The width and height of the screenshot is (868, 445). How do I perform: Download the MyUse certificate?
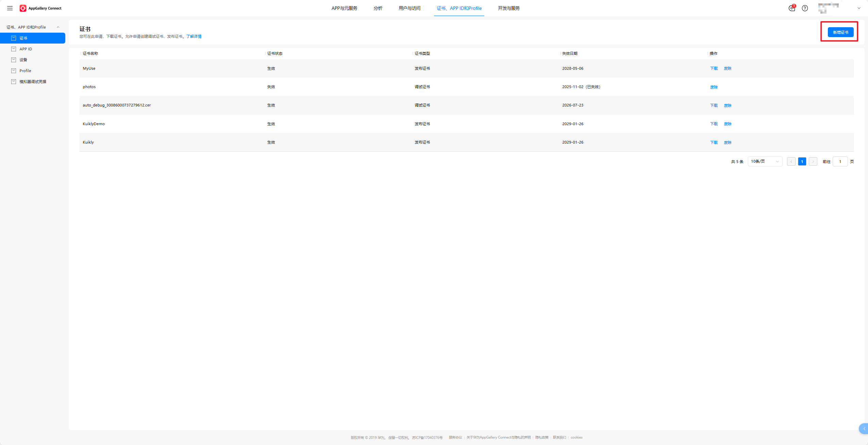tap(714, 68)
